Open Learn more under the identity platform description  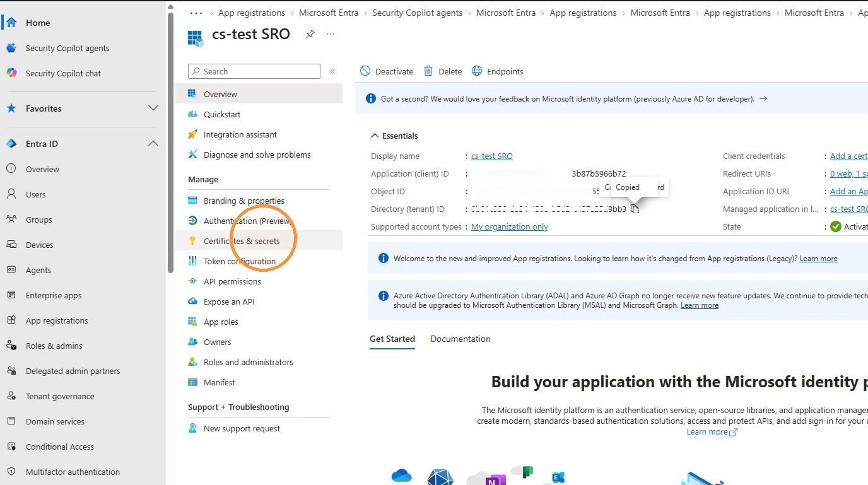(x=712, y=432)
